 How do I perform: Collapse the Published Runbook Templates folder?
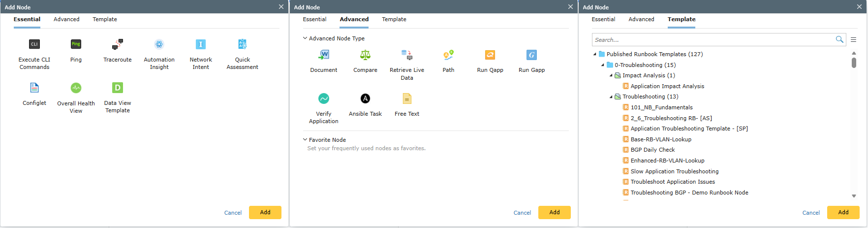[x=594, y=54]
